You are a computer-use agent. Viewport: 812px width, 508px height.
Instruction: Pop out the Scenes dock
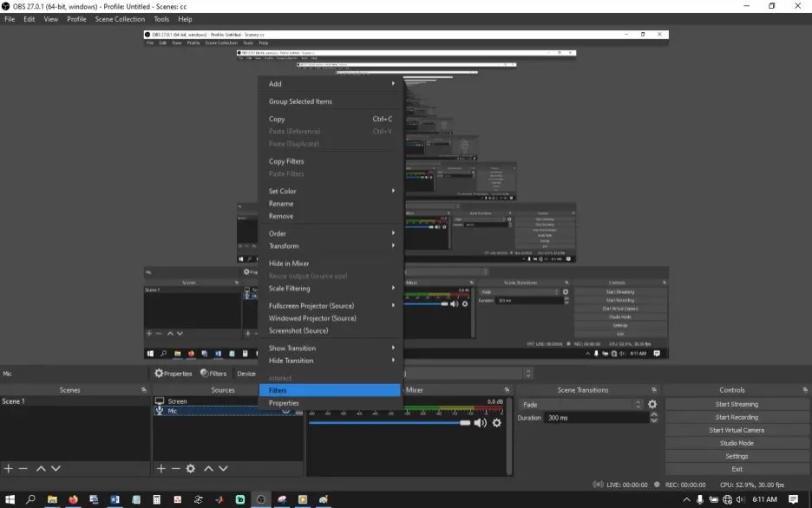pyautogui.click(x=143, y=389)
